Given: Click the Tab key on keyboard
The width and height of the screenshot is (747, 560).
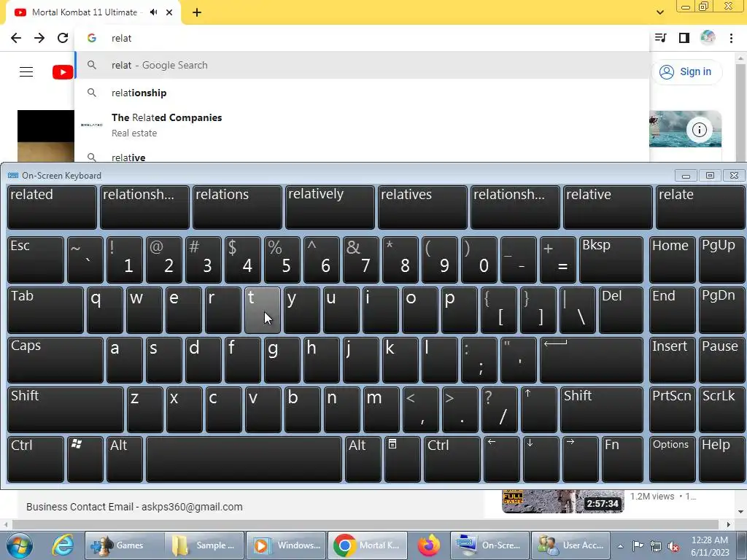Looking at the screenshot, I should (x=46, y=310).
